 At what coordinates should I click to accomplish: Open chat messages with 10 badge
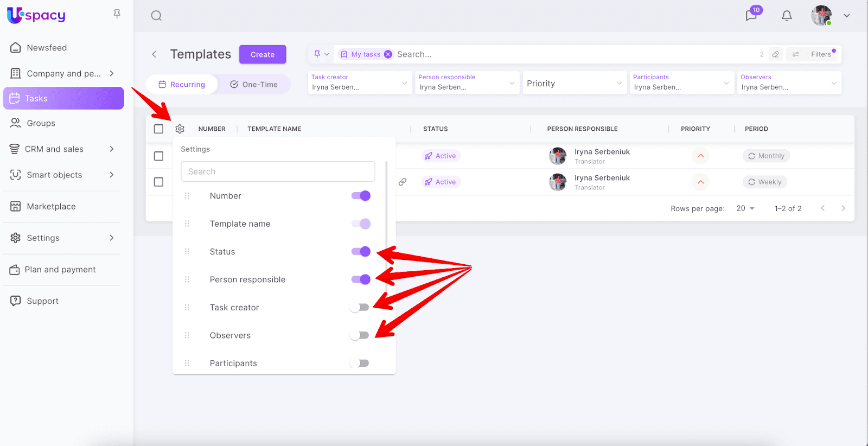pyautogui.click(x=751, y=15)
